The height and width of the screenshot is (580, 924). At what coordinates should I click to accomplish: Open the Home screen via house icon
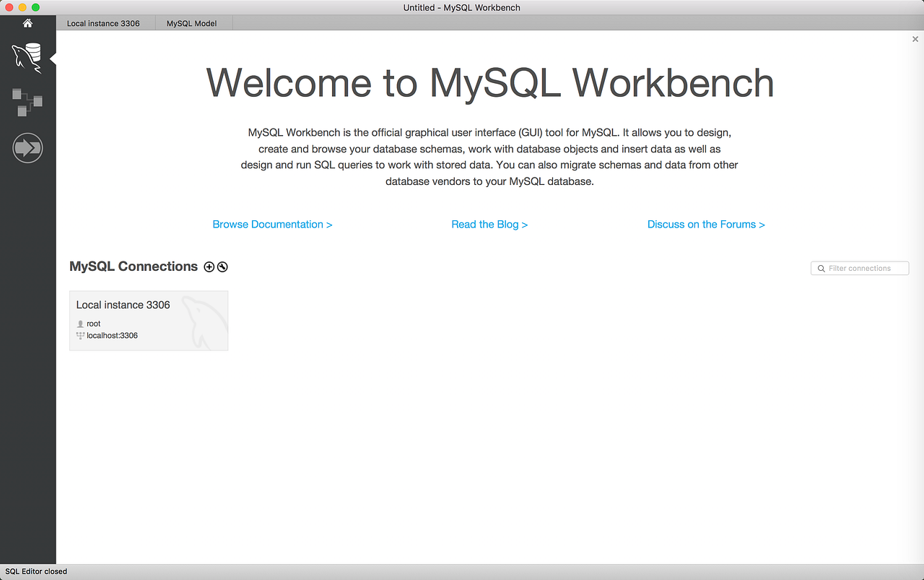27,23
